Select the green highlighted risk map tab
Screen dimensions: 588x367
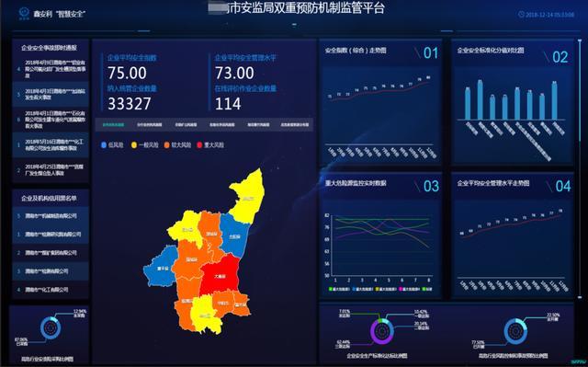pos(113,124)
